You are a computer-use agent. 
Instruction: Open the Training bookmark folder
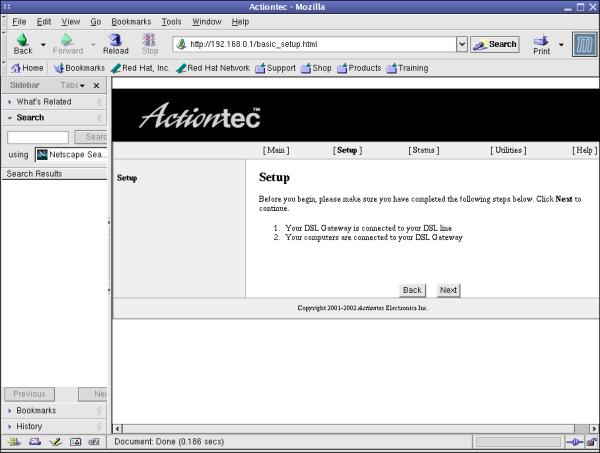pos(407,68)
